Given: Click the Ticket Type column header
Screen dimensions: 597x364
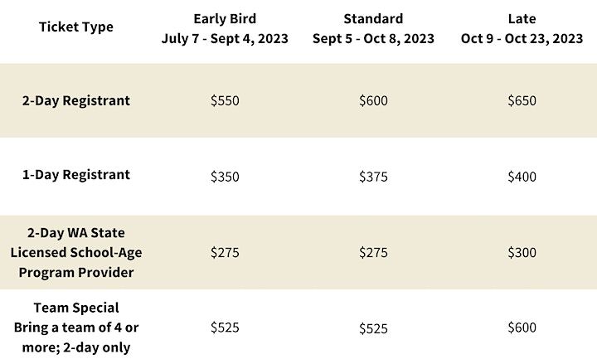Looking at the screenshot, I should (x=76, y=27).
